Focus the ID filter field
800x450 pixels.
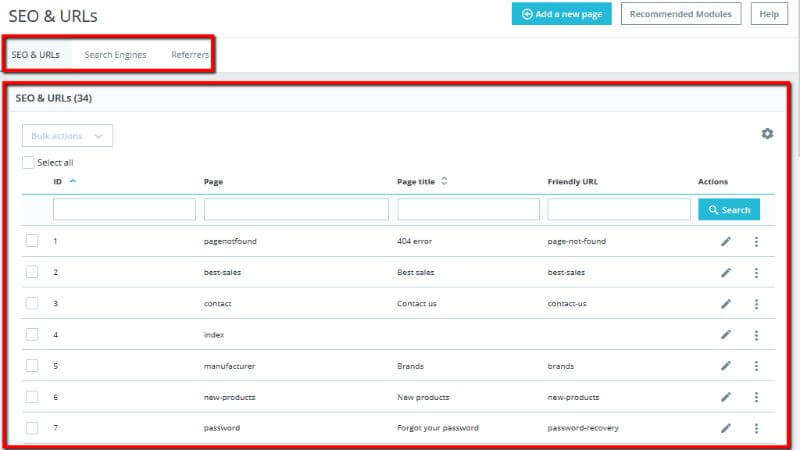(x=124, y=210)
